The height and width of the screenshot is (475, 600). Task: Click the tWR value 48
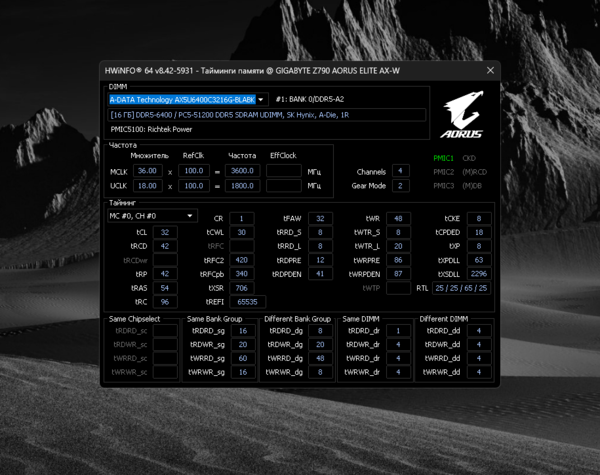tap(398, 219)
